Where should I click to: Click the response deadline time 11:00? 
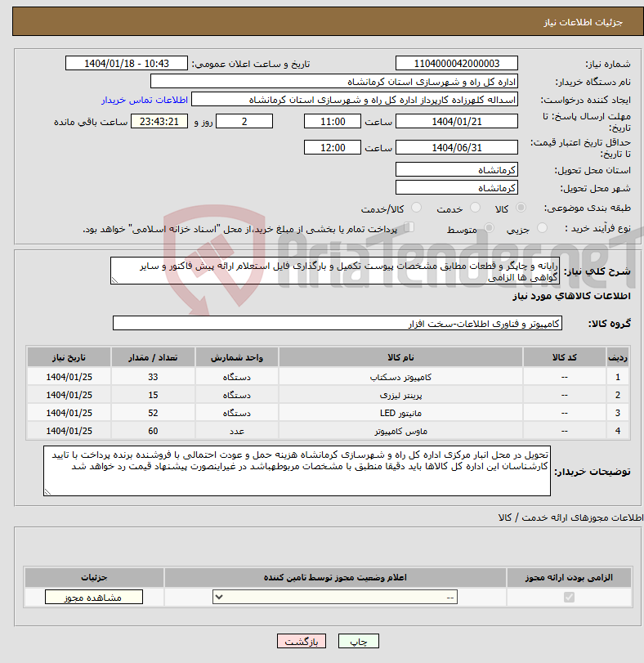point(333,121)
